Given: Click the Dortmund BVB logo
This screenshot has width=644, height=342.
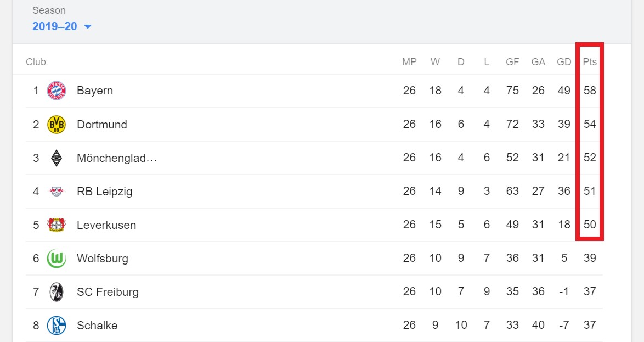Looking at the screenshot, I should (x=57, y=124).
